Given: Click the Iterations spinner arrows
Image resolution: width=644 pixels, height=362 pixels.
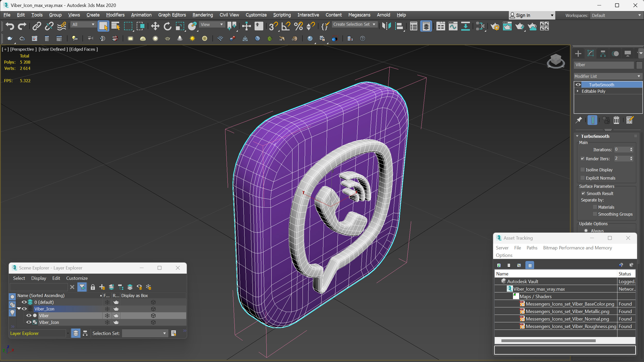Looking at the screenshot, I should (x=631, y=149).
